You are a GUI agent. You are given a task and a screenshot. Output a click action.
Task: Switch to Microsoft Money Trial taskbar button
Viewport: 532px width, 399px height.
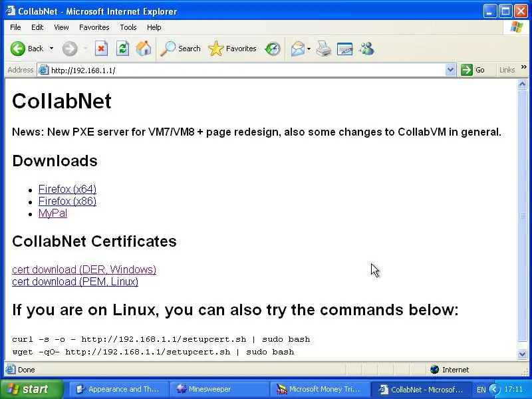[319, 389]
